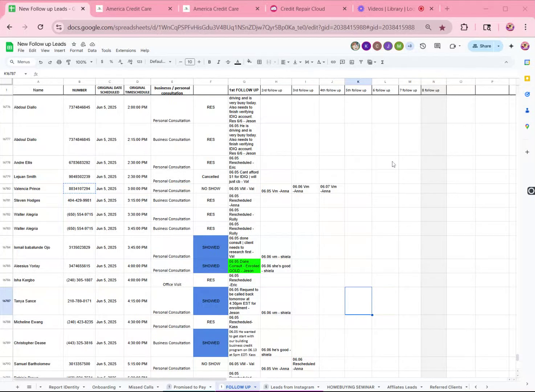Toggle bold formatting

(x=209, y=62)
